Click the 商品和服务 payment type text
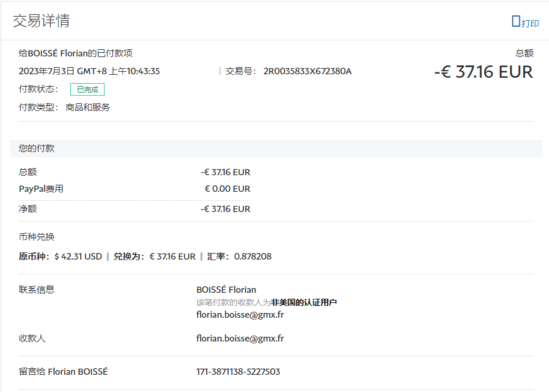This screenshot has height=392, width=549. tap(88, 108)
